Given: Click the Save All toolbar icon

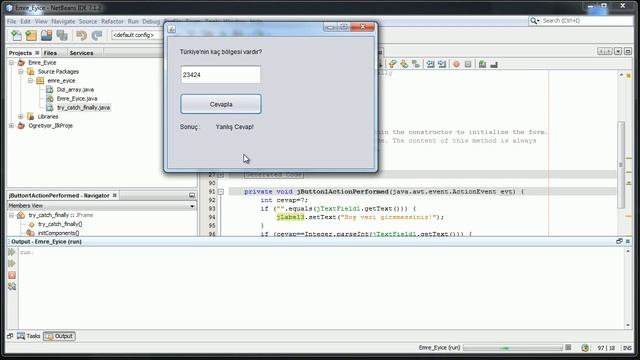Looking at the screenshot, I should [x=62, y=36].
